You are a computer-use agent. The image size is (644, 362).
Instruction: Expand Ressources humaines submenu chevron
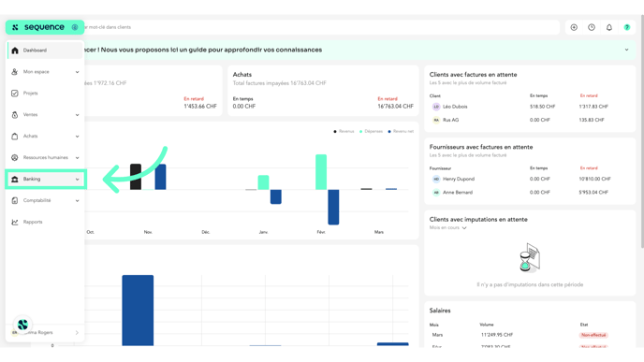77,157
